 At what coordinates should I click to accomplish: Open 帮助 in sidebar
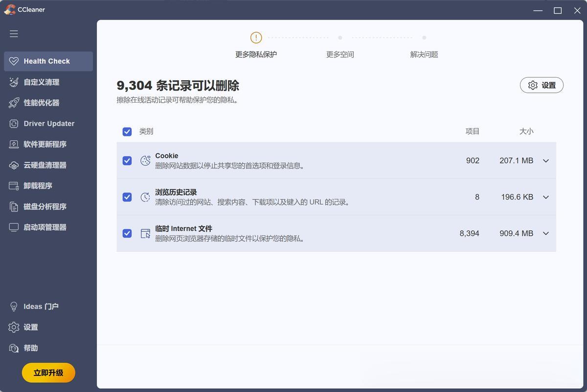pos(48,348)
